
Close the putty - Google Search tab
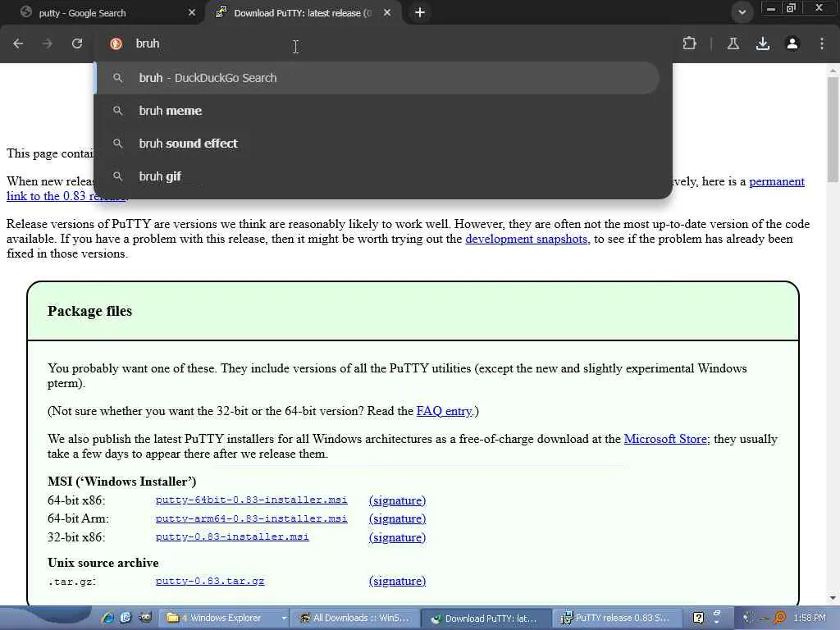pos(192,12)
